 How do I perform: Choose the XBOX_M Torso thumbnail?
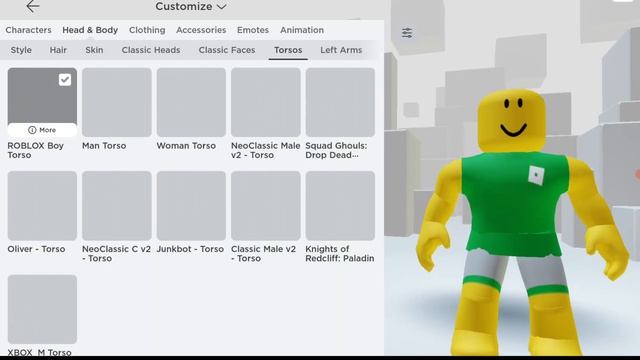click(x=42, y=309)
